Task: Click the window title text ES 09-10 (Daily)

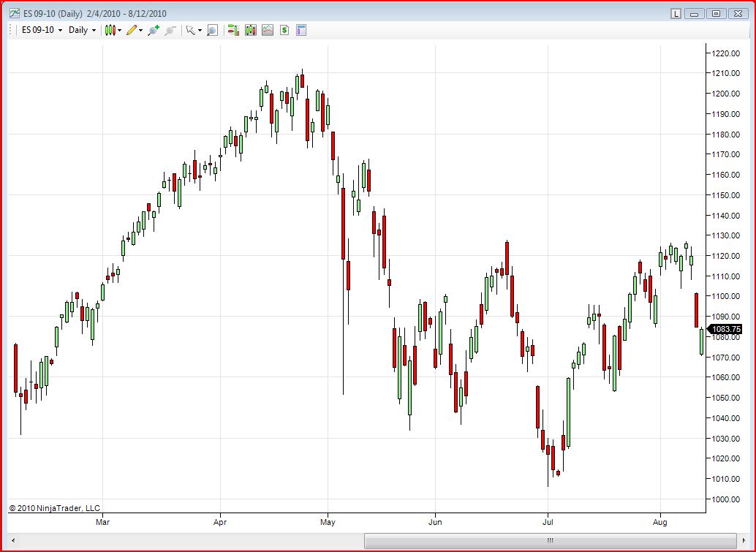Action: pos(53,13)
